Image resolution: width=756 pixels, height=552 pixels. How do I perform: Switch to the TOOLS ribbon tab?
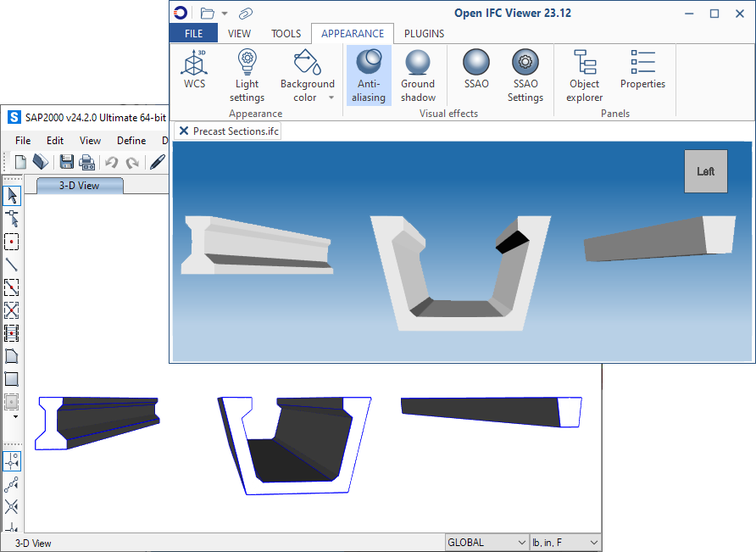click(286, 34)
